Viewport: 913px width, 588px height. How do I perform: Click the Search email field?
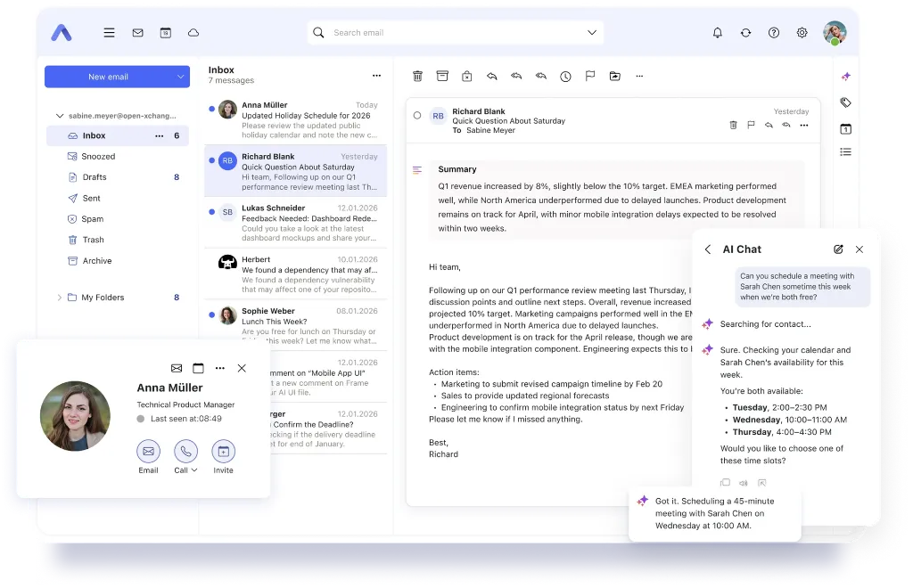point(456,33)
